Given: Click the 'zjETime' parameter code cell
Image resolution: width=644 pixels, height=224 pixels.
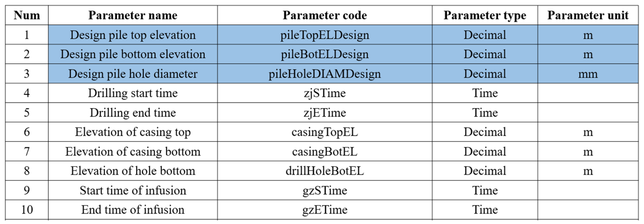Looking at the screenshot, I should (x=324, y=113).
